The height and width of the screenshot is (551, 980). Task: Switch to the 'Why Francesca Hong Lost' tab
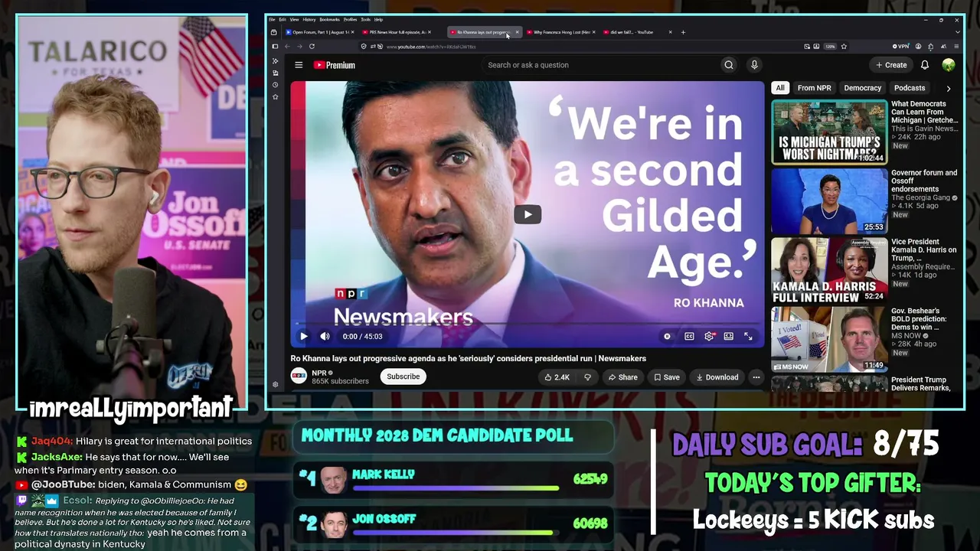561,32
